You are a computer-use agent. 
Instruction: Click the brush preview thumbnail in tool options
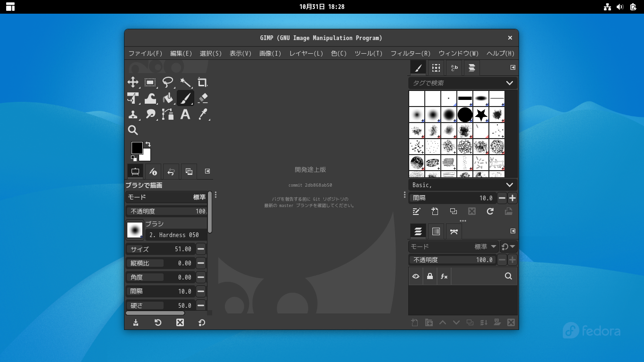click(135, 230)
